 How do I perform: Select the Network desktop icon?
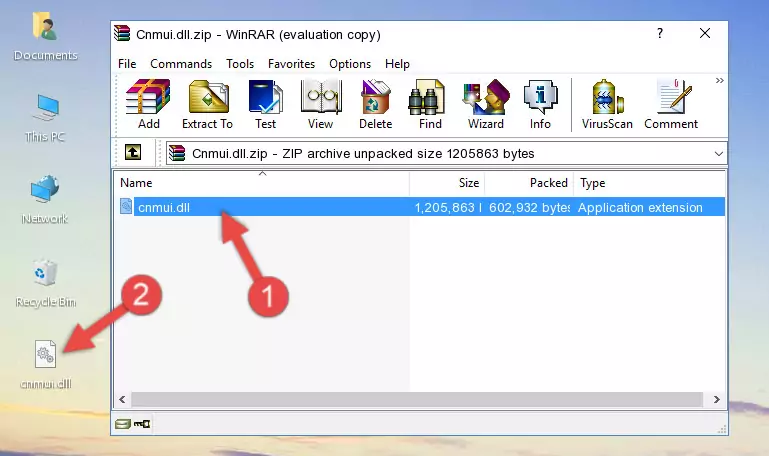[45, 200]
